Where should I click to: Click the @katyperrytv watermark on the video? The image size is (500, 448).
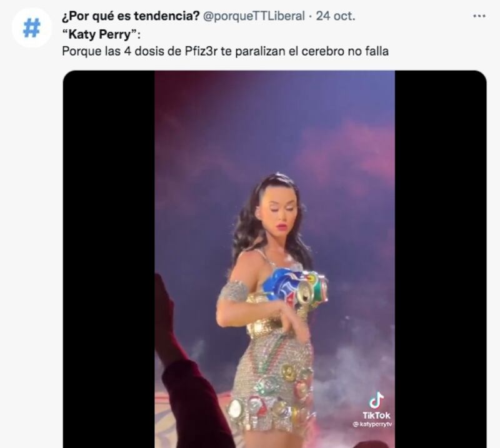pyautogui.click(x=372, y=424)
